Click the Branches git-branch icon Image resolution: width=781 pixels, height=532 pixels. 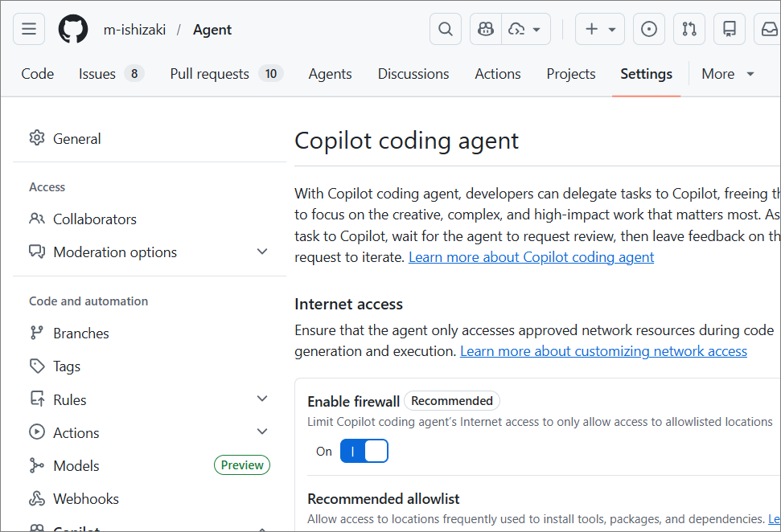coord(37,333)
